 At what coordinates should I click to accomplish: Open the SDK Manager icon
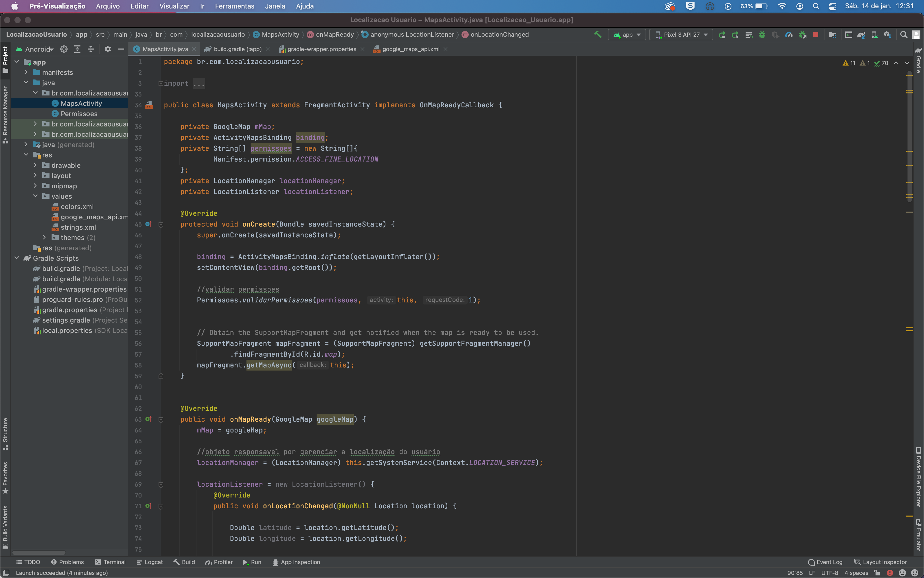pyautogui.click(x=888, y=35)
